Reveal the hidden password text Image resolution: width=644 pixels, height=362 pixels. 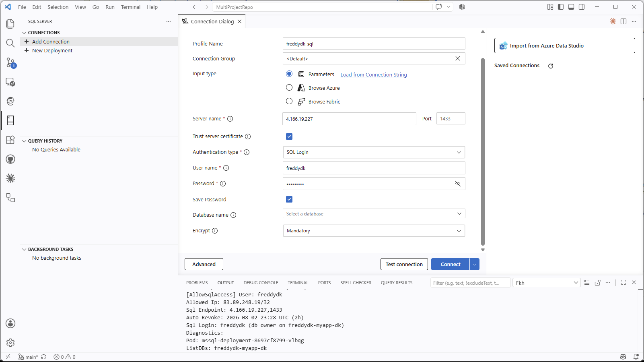click(458, 184)
